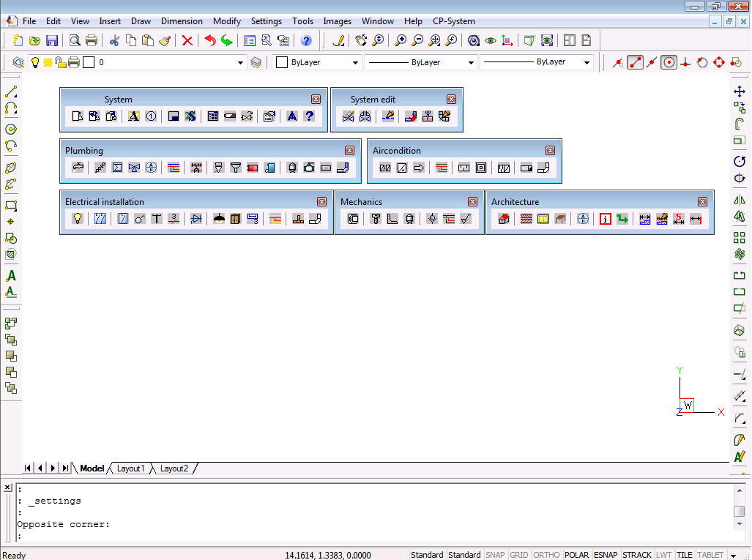
Task: Click the Cut scissors icon
Action: tap(113, 41)
